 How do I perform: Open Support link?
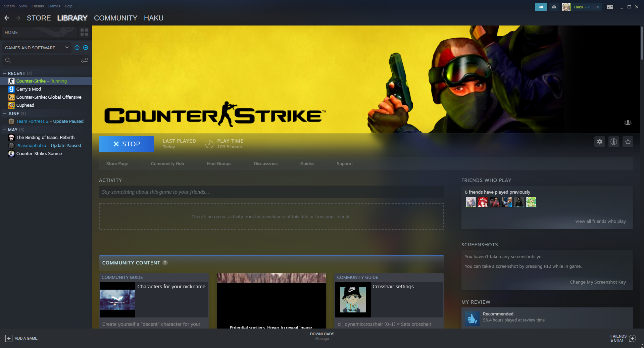pos(345,164)
